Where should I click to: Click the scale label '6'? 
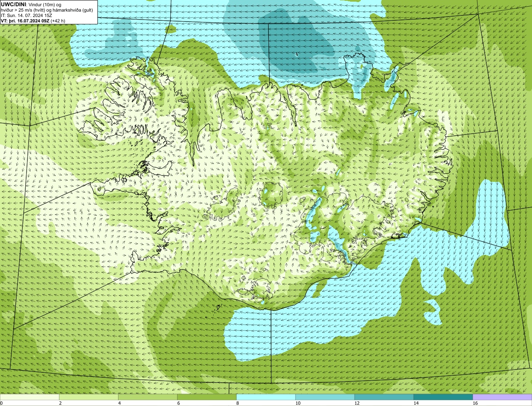pos(179,403)
